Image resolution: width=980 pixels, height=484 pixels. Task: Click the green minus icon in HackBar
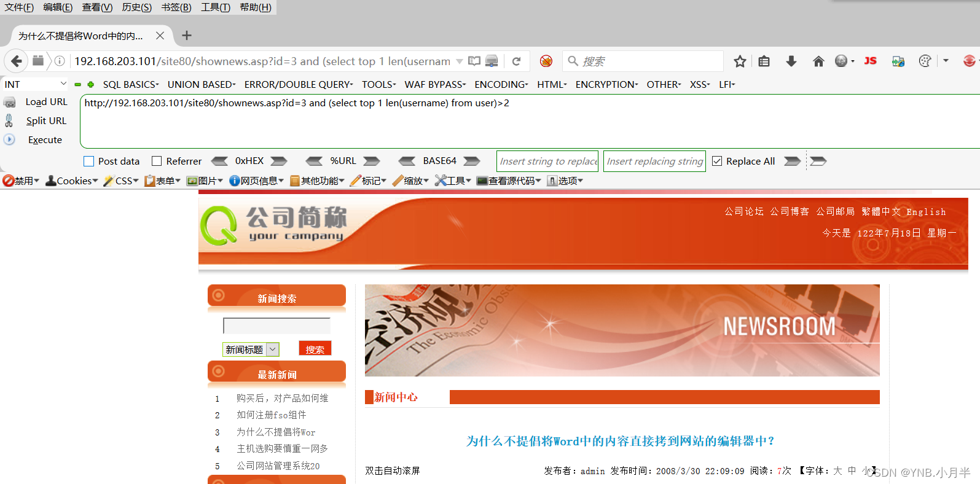pyautogui.click(x=78, y=84)
